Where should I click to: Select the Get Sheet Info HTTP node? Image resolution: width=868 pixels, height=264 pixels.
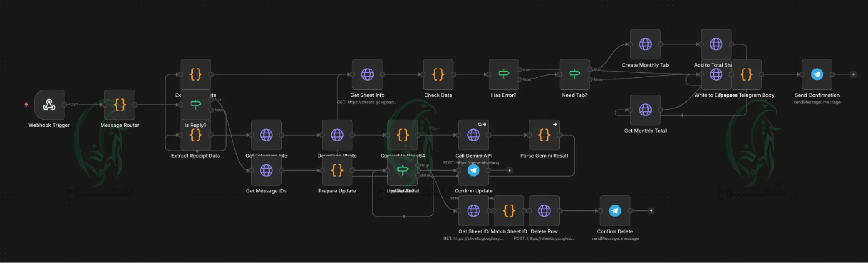367,74
